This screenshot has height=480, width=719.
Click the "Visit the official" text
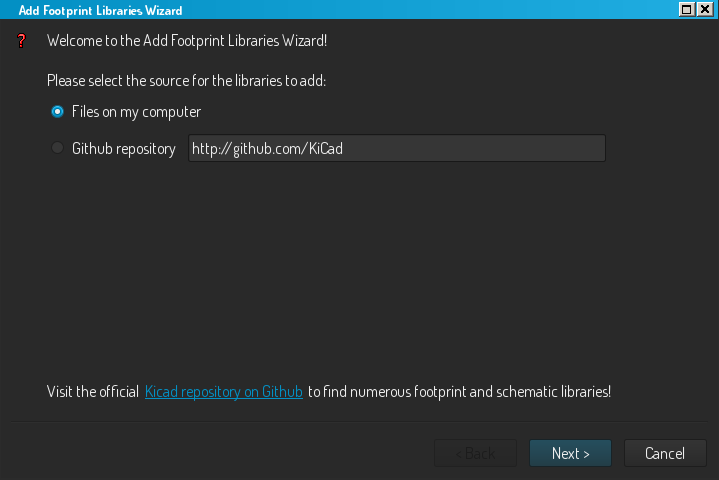point(93,391)
